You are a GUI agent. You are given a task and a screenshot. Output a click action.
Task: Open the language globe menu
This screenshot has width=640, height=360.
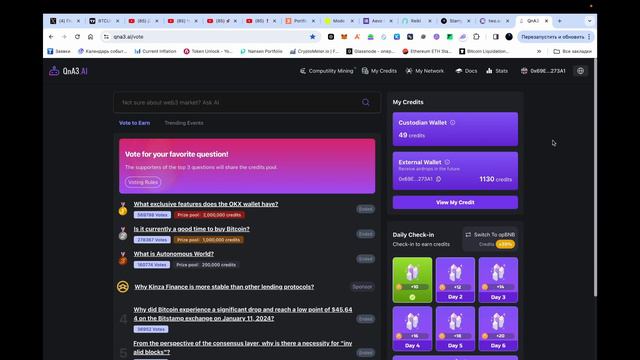[580, 71]
